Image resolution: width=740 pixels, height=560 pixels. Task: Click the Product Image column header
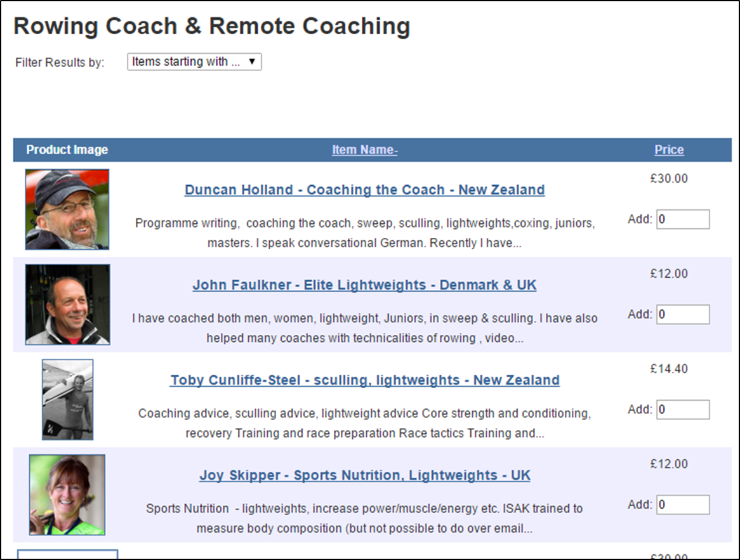click(67, 150)
